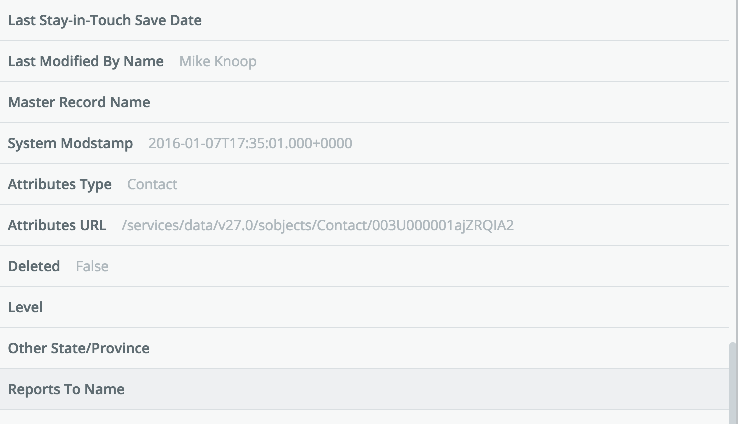Select the Master Record Name row
Viewport: 747px width, 424px height.
click(364, 102)
